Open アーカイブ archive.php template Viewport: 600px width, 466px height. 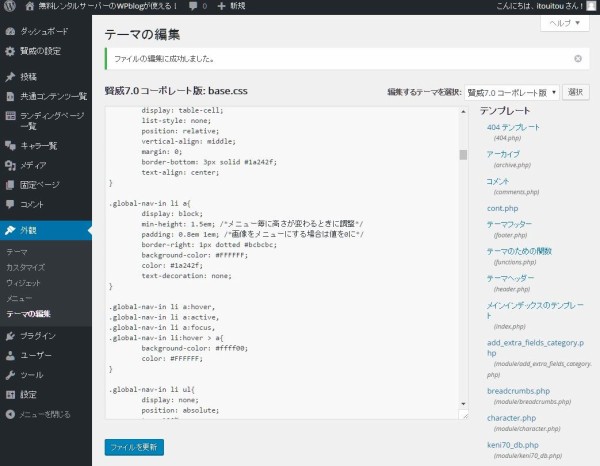pos(503,154)
